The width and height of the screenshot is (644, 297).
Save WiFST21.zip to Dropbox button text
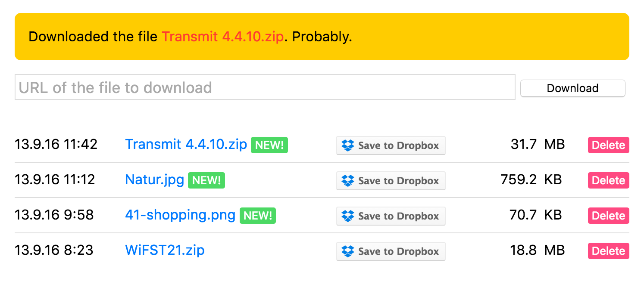coord(398,251)
